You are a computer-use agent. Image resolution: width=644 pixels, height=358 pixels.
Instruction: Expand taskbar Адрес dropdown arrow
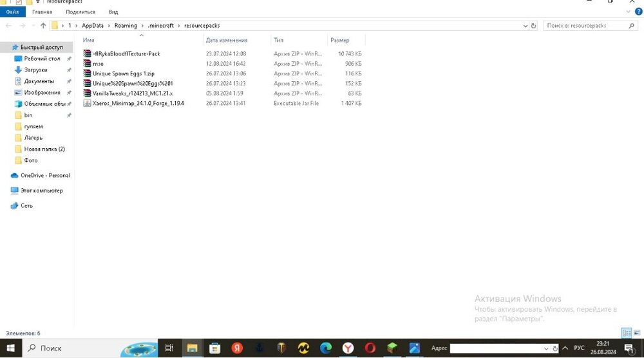coord(546,348)
